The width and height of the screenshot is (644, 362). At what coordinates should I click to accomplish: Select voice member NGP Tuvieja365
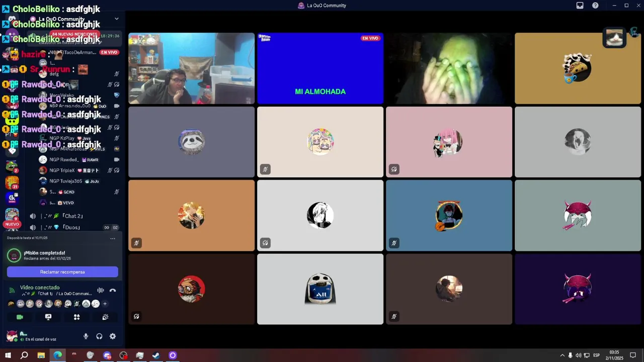[x=79, y=181]
